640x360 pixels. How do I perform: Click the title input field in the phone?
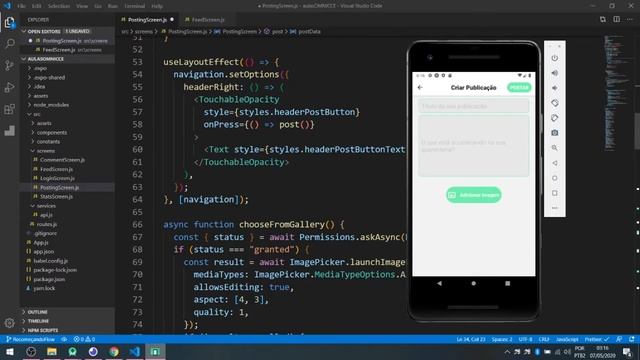[x=473, y=106]
